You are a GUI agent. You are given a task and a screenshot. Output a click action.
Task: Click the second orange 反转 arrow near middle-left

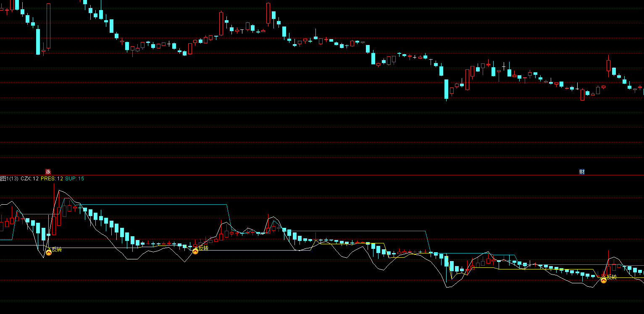(x=195, y=251)
